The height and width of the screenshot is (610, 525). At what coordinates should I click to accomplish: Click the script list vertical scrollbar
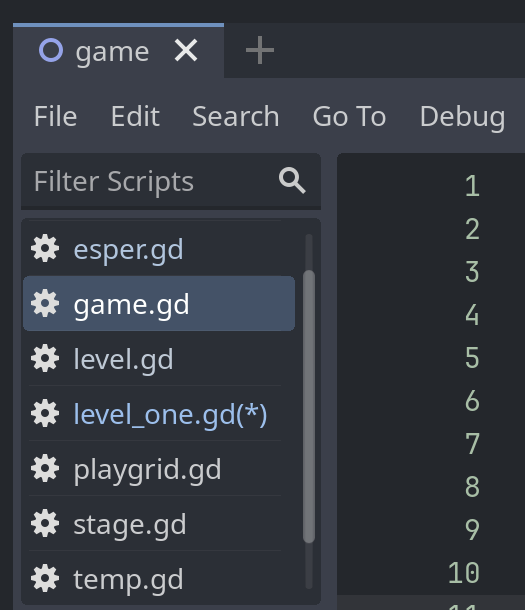[309, 406]
